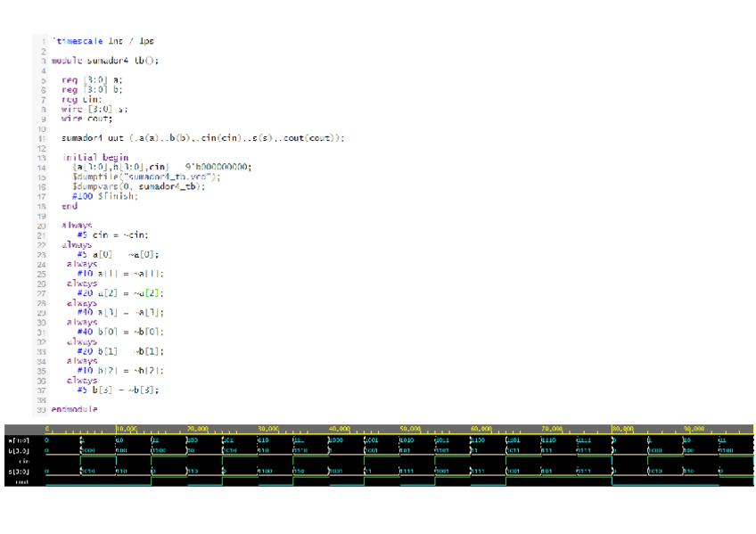Viewport: 756px width, 534px height.
Task: Click the s[3:0] signal label
Action: (18, 471)
